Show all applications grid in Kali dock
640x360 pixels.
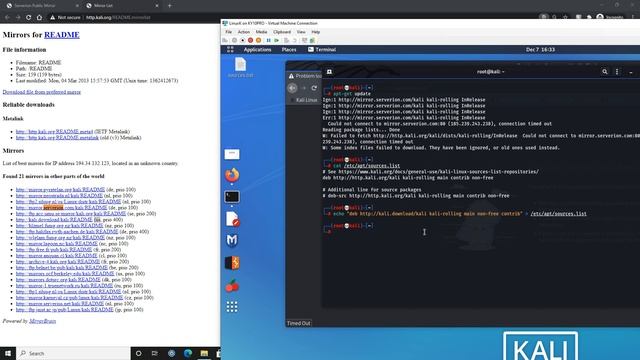232,307
